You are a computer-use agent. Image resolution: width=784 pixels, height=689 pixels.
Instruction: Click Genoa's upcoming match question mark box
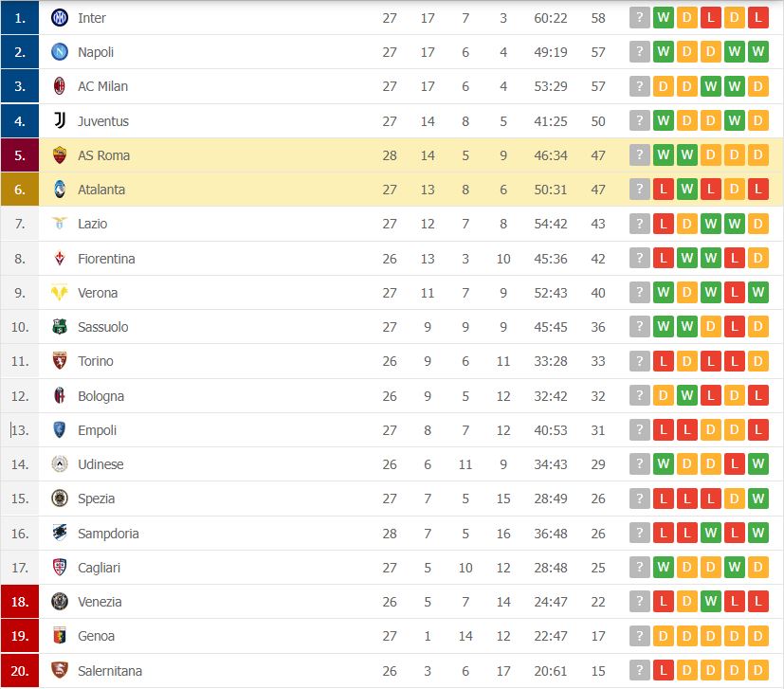click(x=640, y=636)
